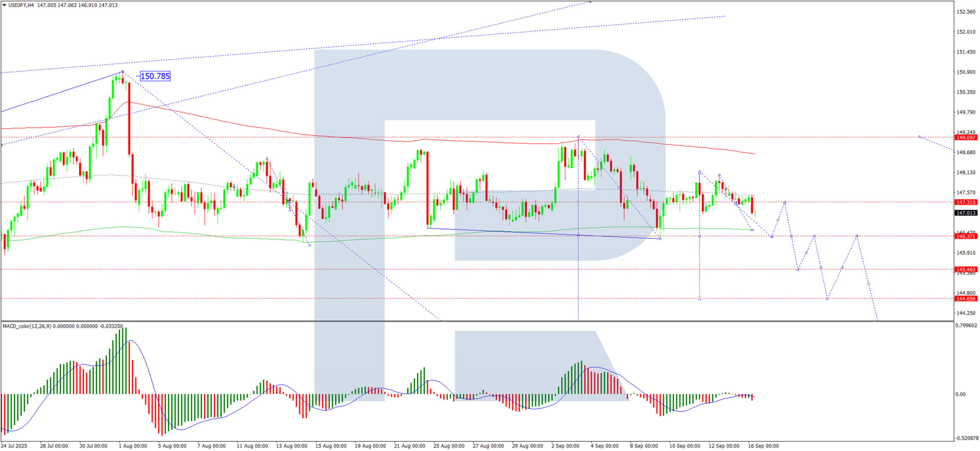Screen dimensions: 980x451
Task: Click the 2 Sep 00:00 time axis label
Action: click(565, 446)
